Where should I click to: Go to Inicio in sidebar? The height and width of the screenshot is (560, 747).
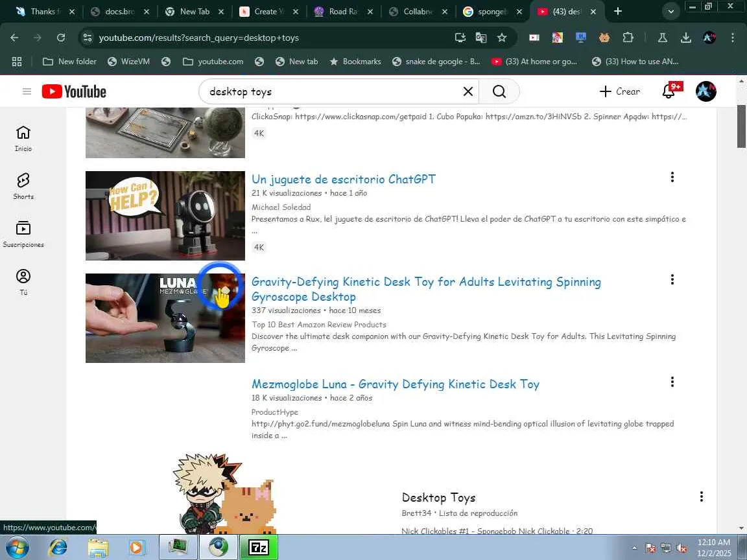point(23,139)
